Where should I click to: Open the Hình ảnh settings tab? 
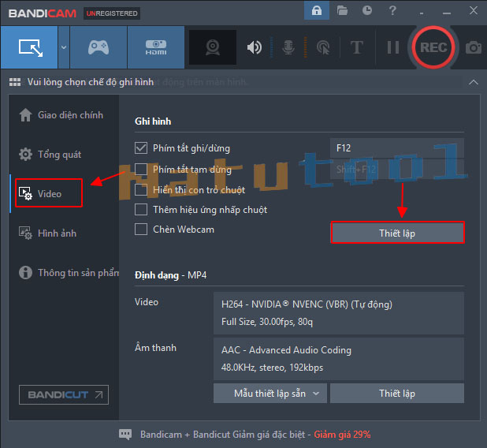57,233
